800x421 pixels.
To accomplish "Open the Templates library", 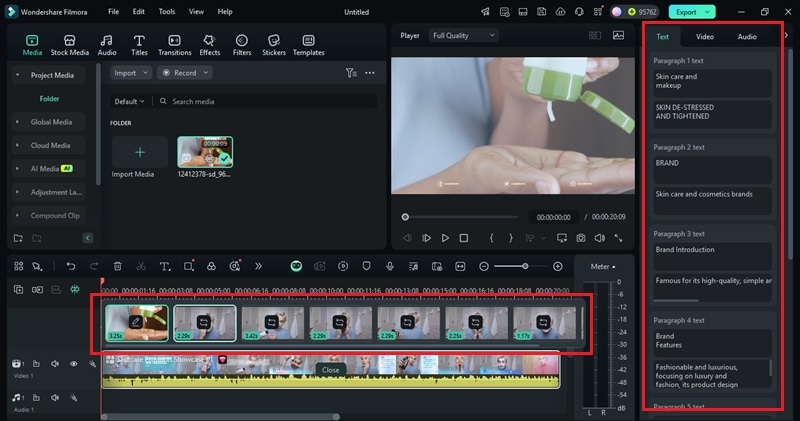I will [x=309, y=45].
